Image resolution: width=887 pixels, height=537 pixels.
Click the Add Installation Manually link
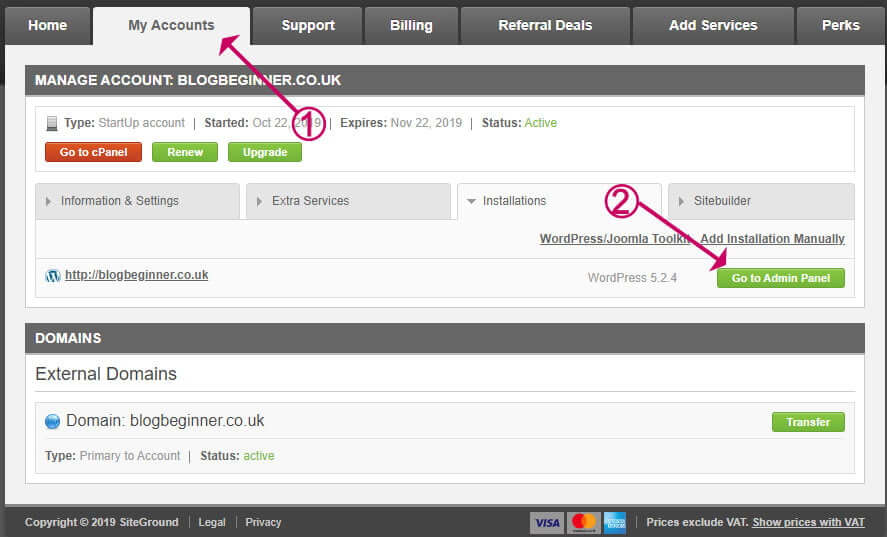tap(772, 239)
